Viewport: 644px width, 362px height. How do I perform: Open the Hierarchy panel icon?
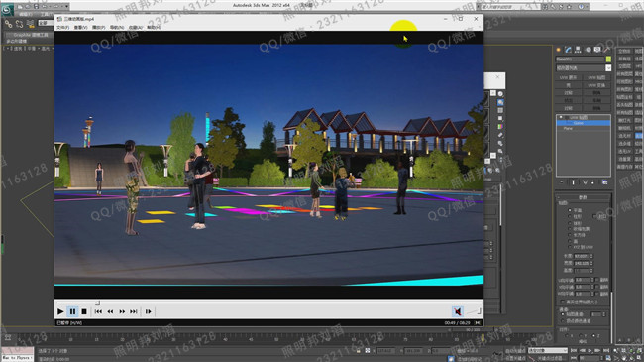578,50
